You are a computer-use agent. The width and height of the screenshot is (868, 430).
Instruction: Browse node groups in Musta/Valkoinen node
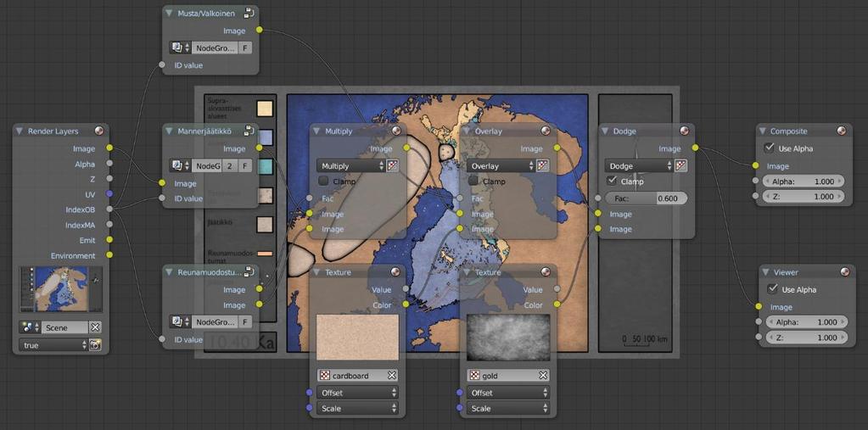pyautogui.click(x=180, y=47)
